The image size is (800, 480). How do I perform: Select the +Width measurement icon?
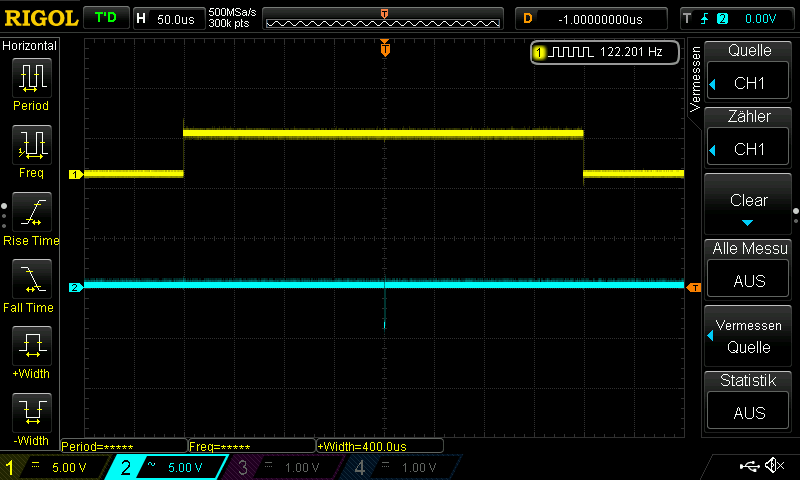tap(32, 346)
